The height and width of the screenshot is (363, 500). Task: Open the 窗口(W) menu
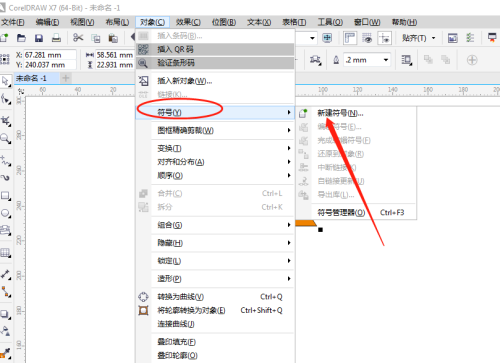point(367,22)
